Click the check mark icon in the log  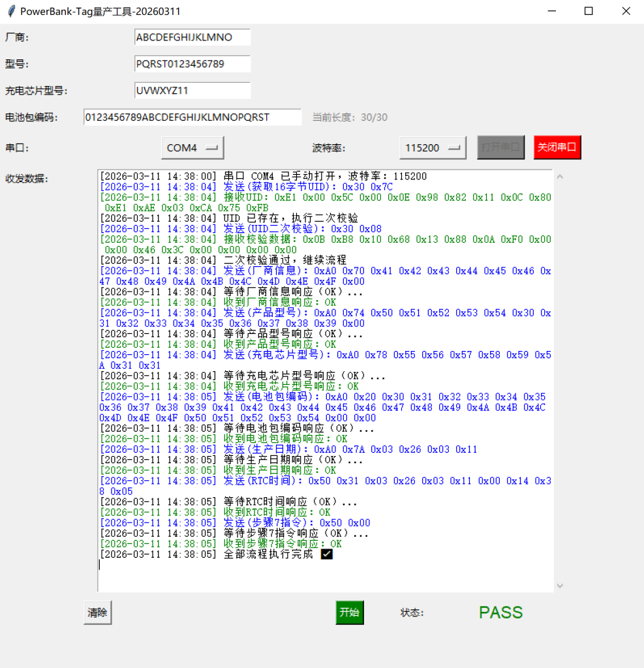click(x=327, y=554)
